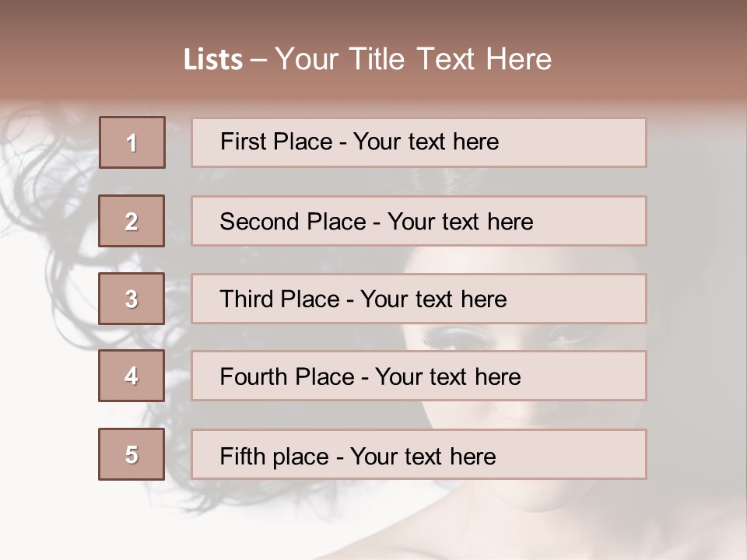Click the number 5 box
Screen dimensions: 747x560
coord(132,454)
